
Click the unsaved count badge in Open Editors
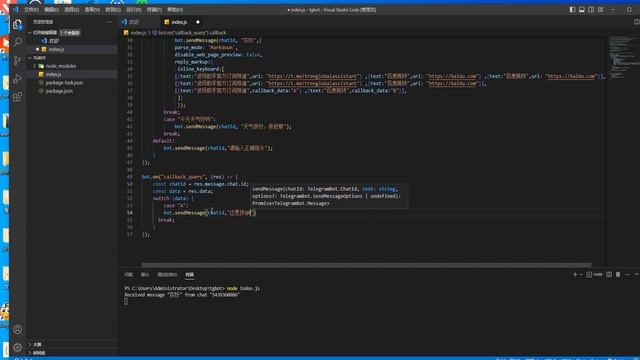(x=70, y=32)
